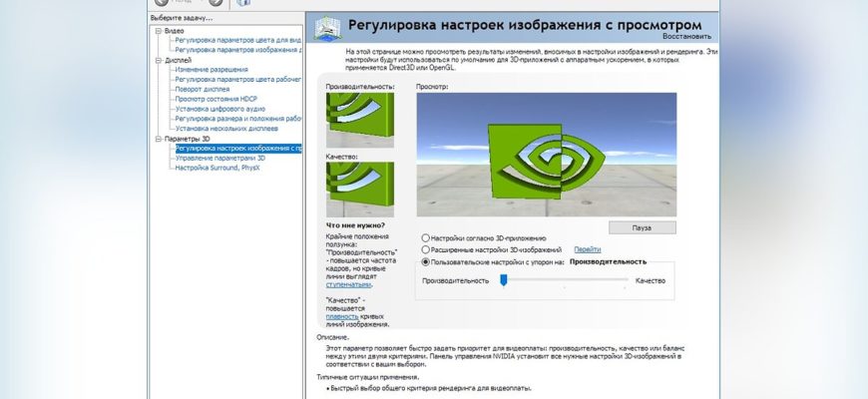Open Управление параметрами 3D
Image resolution: width=868 pixels, height=399 pixels.
[220, 159]
